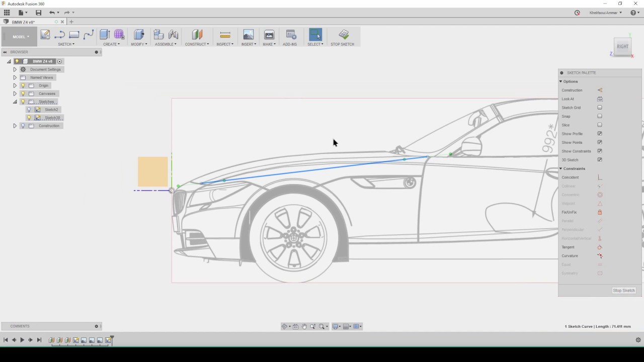Expand the Named Views node
Viewport: 644px width, 362px height.
[15, 77]
